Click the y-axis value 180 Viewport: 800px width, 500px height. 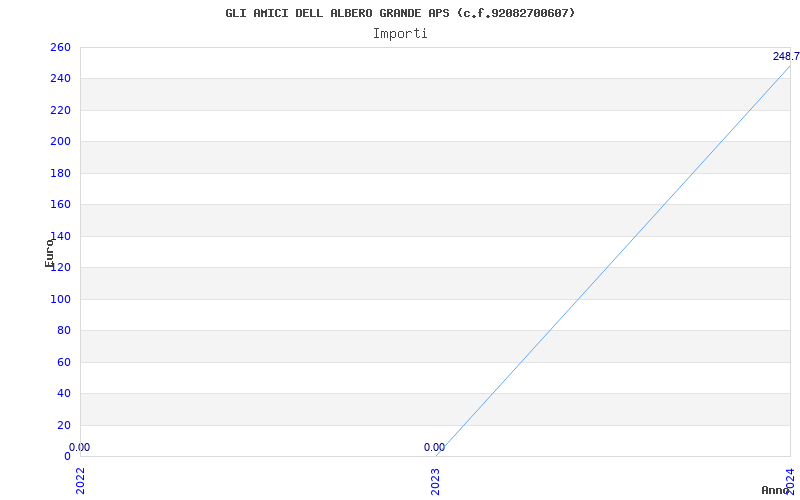[60, 173]
